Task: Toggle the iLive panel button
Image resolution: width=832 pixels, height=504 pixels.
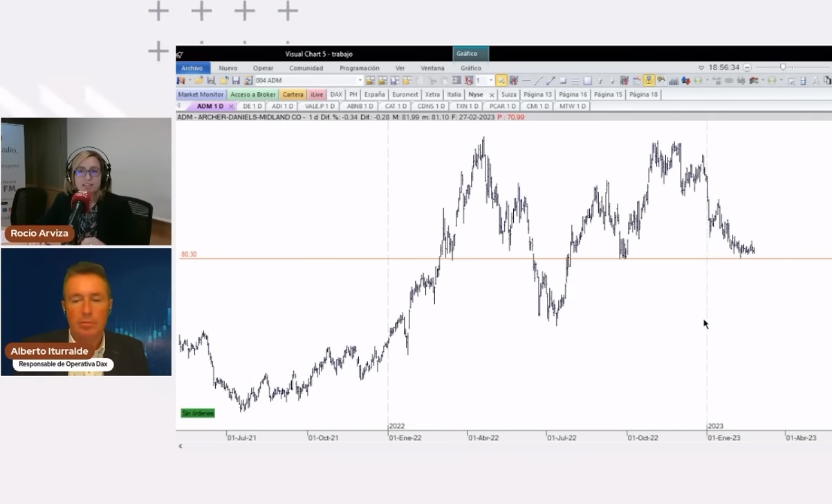Action: [315, 94]
